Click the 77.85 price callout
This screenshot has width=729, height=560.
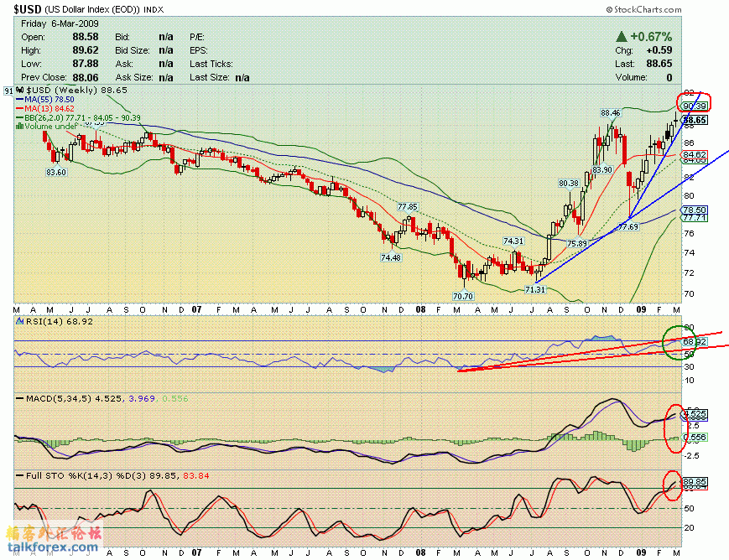(407, 206)
